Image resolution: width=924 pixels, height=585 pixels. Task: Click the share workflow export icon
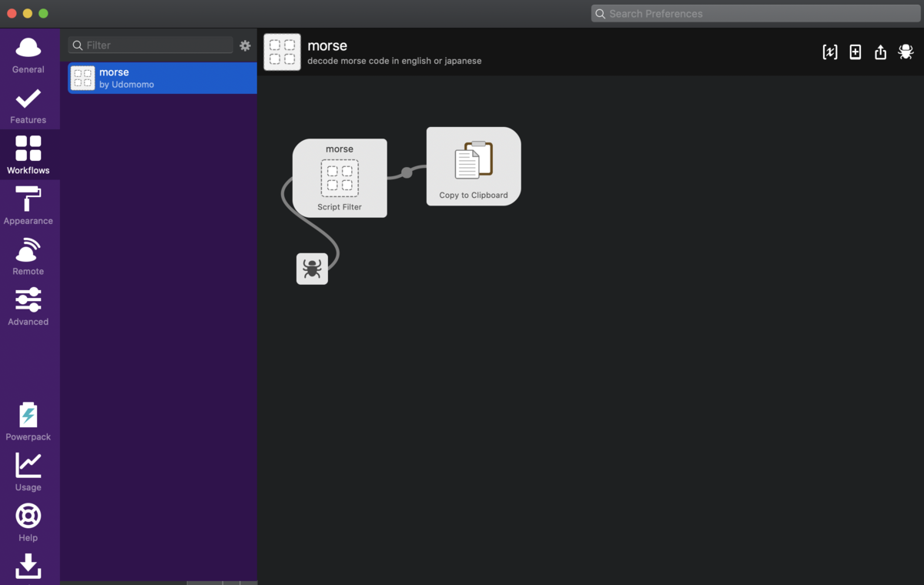tap(881, 52)
